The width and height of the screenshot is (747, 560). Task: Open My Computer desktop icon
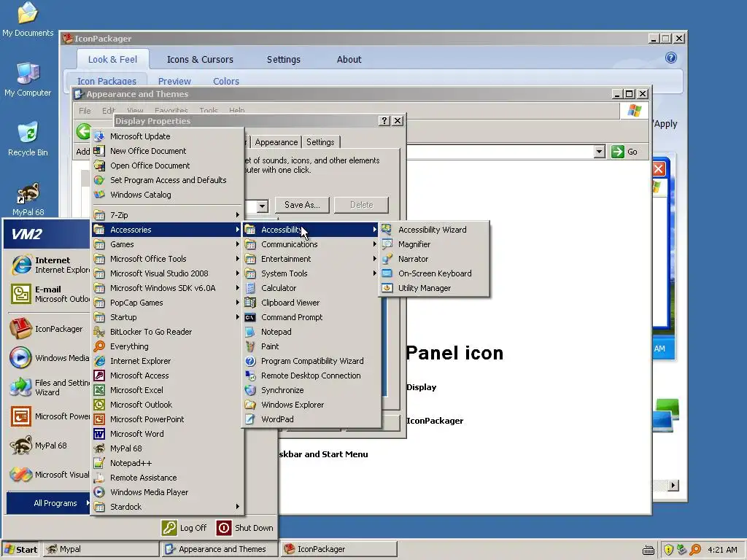click(x=28, y=79)
